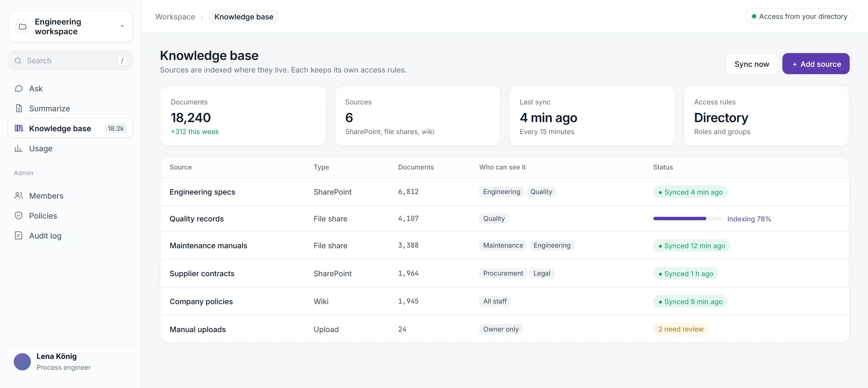
Task: Click the Access from your directory pill
Action: pos(799,16)
